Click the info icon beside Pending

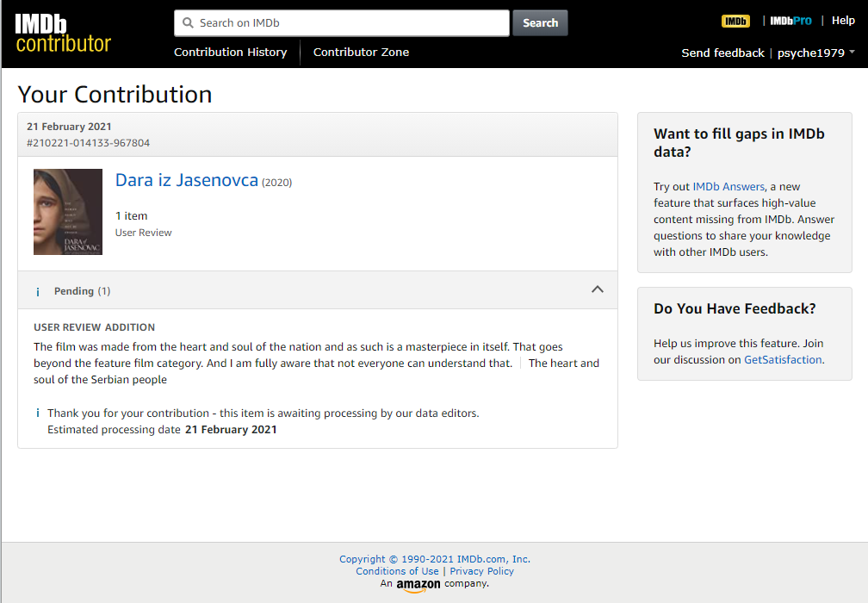38,292
